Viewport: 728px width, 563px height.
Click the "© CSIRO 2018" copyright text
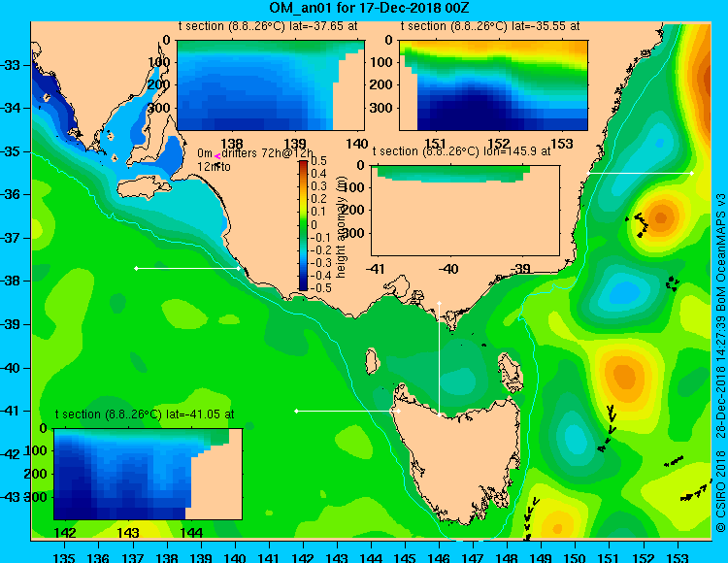pos(720,491)
